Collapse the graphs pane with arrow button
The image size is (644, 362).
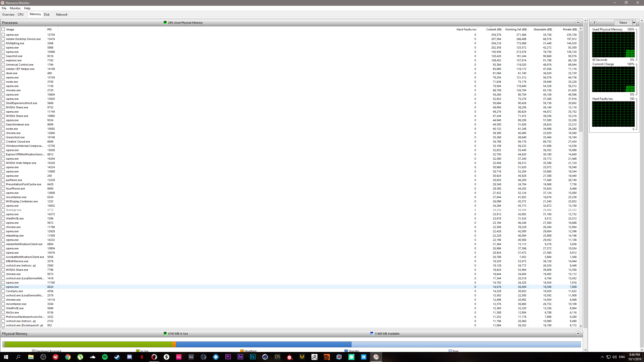click(x=594, y=22)
